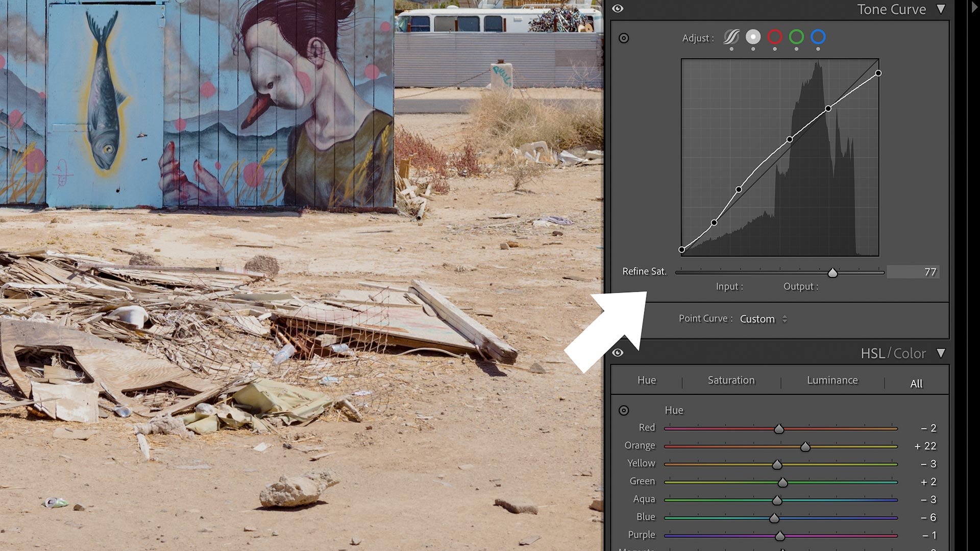The width and height of the screenshot is (980, 551).
Task: Select the white point curve channel
Action: click(x=753, y=37)
